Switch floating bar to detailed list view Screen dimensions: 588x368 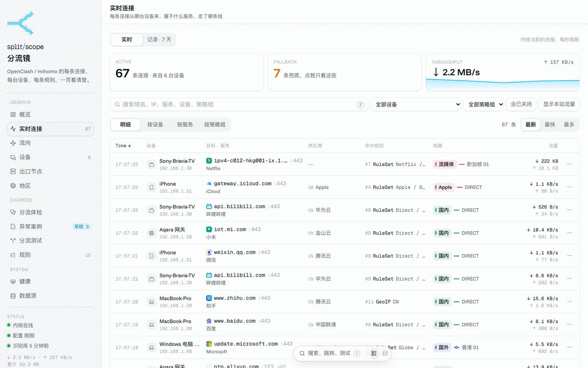pos(374,353)
